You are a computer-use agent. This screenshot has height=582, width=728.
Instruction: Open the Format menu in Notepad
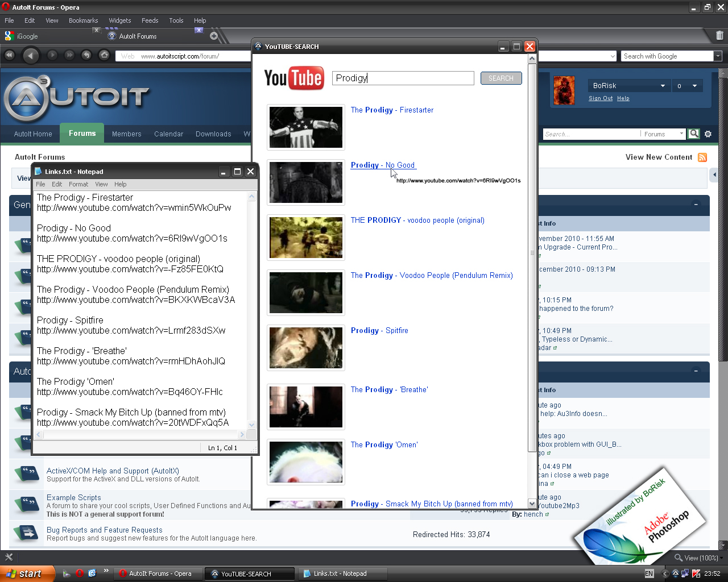[78, 184]
